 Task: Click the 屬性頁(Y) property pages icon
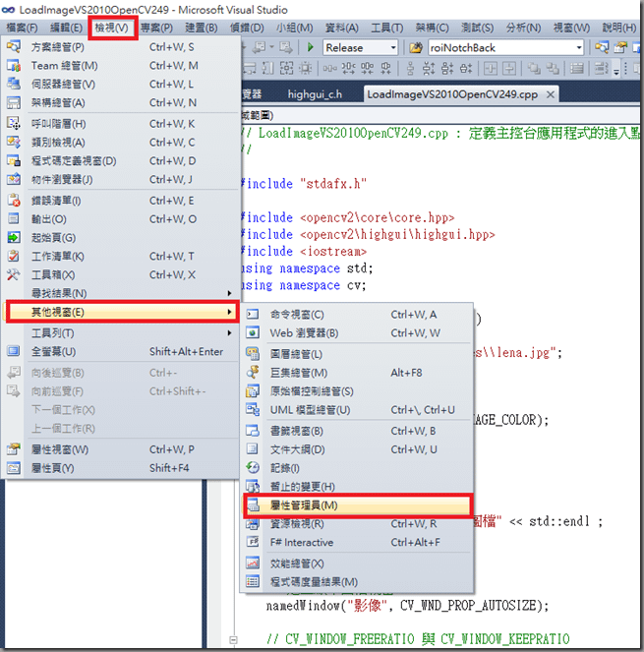(x=14, y=468)
